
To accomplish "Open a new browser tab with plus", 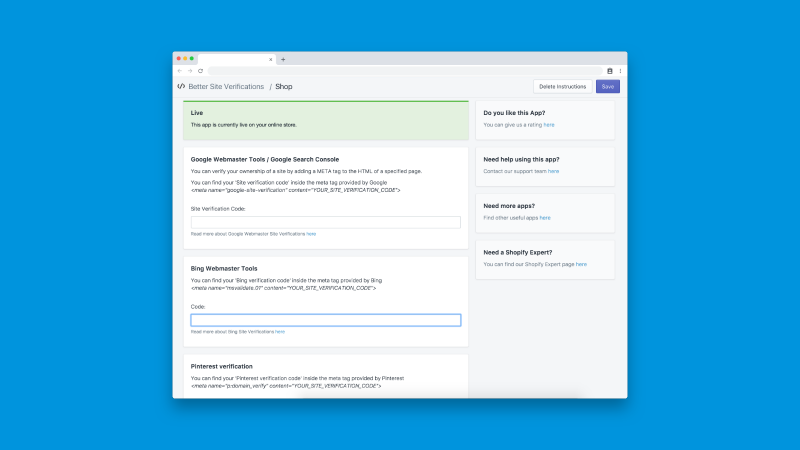I will coord(283,59).
